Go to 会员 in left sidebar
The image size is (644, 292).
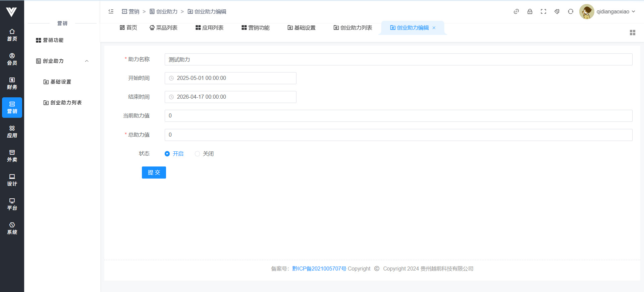coord(12,59)
